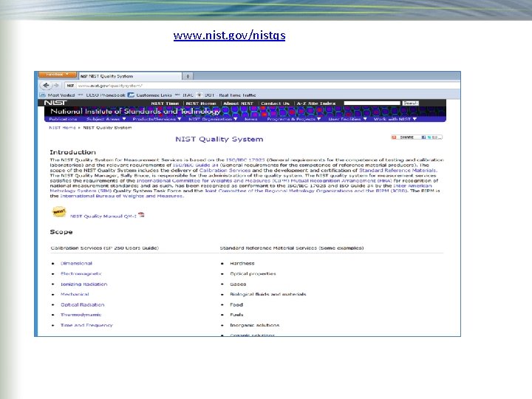Expand the Work with NIST dropdown menu
The image size is (532, 399).
click(395, 119)
